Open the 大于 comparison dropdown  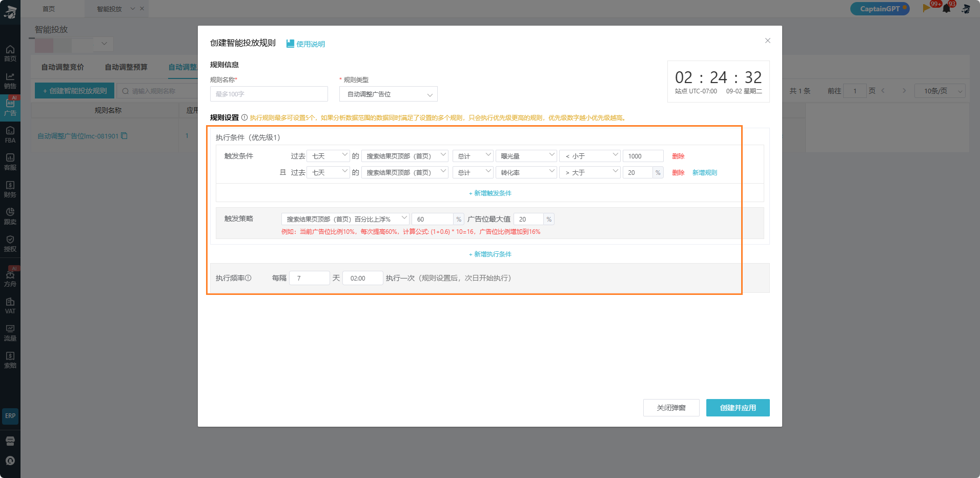pyautogui.click(x=590, y=172)
